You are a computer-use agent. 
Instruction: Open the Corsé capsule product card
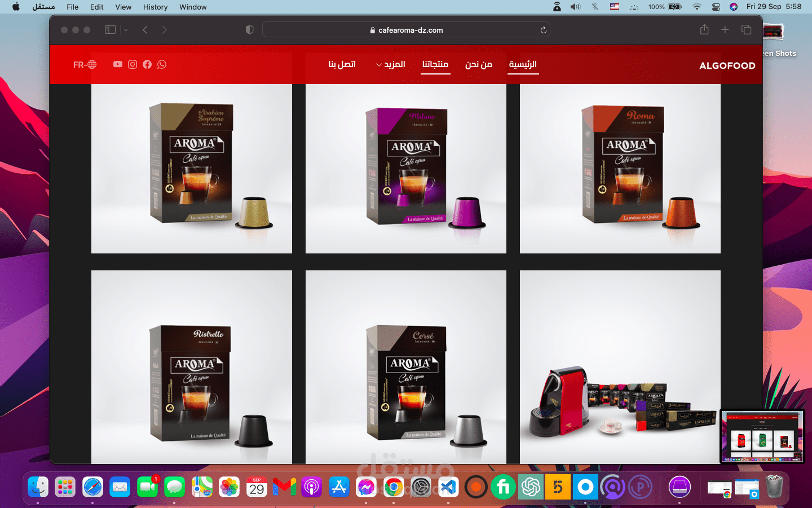pos(406,367)
